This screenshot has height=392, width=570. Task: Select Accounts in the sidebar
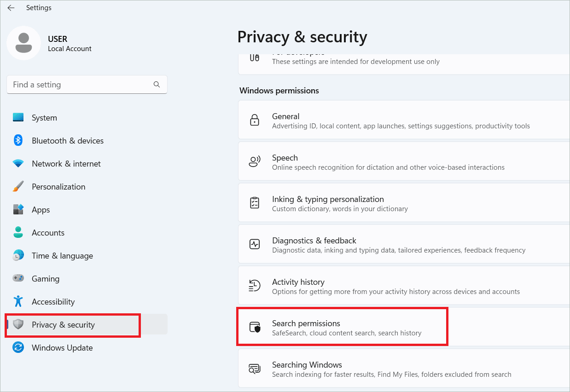click(48, 233)
